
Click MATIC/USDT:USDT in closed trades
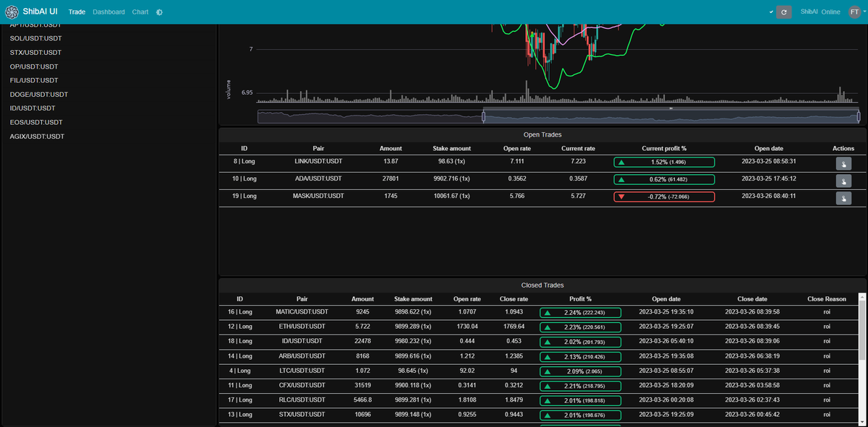[x=302, y=312]
